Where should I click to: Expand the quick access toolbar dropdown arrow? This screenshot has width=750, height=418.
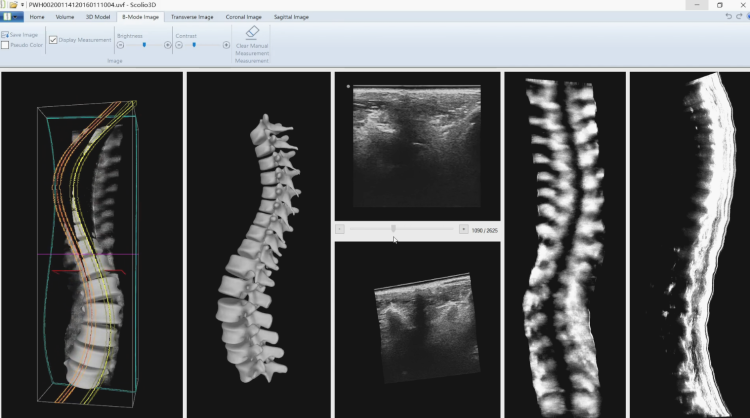click(x=22, y=5)
